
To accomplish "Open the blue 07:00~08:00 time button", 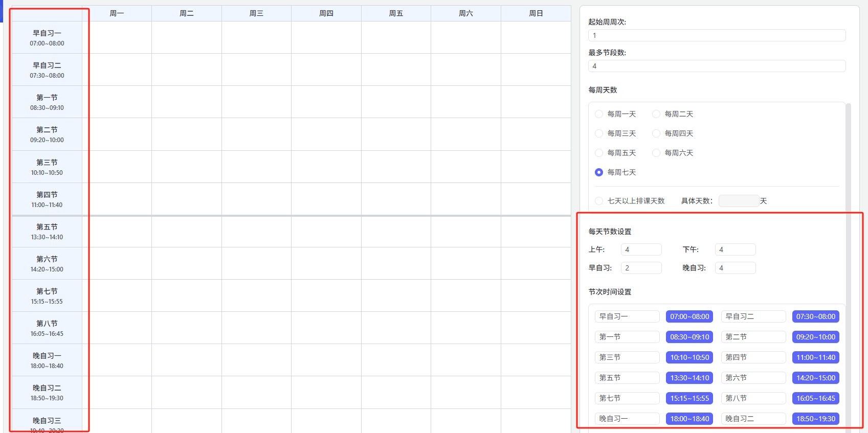I will pyautogui.click(x=689, y=316).
